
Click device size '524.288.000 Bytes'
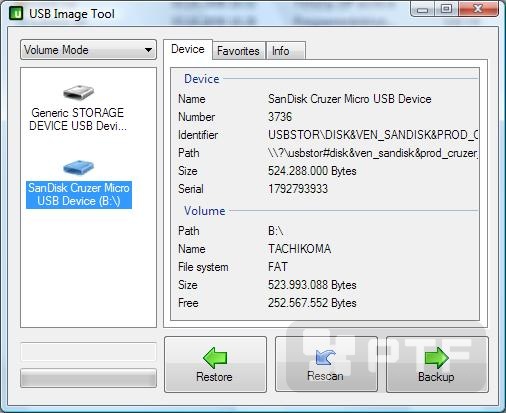click(312, 171)
